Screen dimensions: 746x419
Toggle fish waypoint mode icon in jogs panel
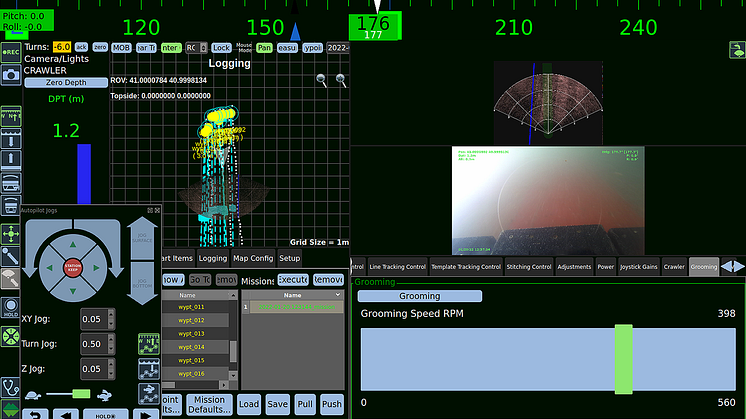click(148, 394)
